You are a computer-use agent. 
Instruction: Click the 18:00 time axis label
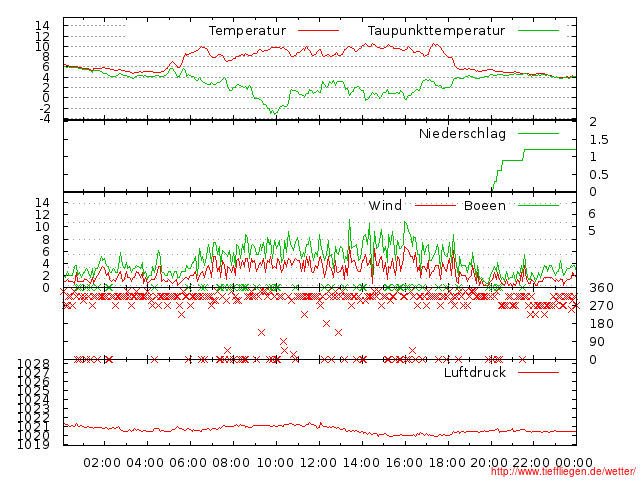[x=447, y=463]
